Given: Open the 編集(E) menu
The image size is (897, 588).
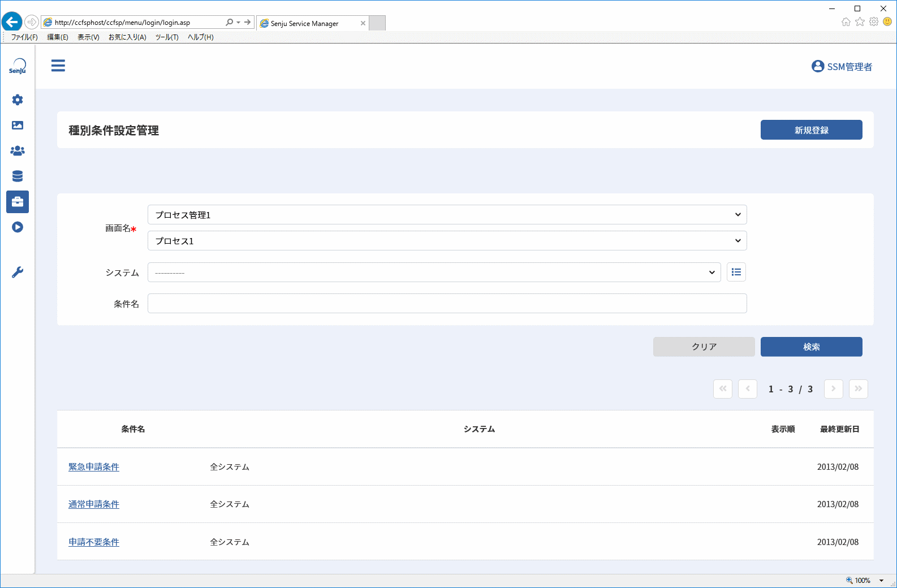Looking at the screenshot, I should click(58, 37).
